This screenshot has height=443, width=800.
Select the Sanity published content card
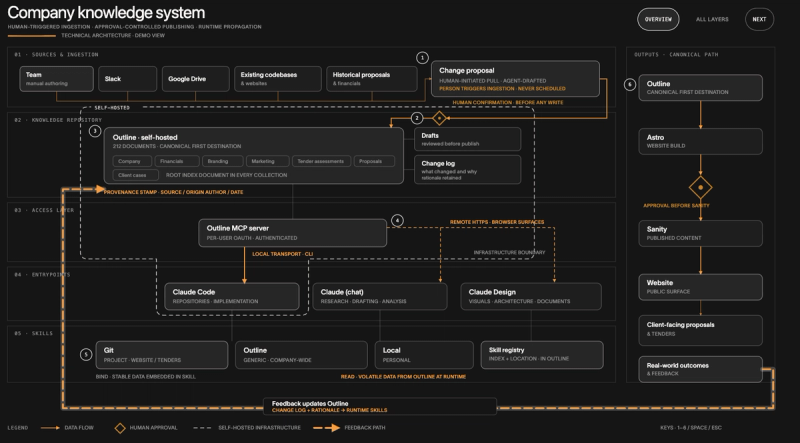click(x=701, y=234)
